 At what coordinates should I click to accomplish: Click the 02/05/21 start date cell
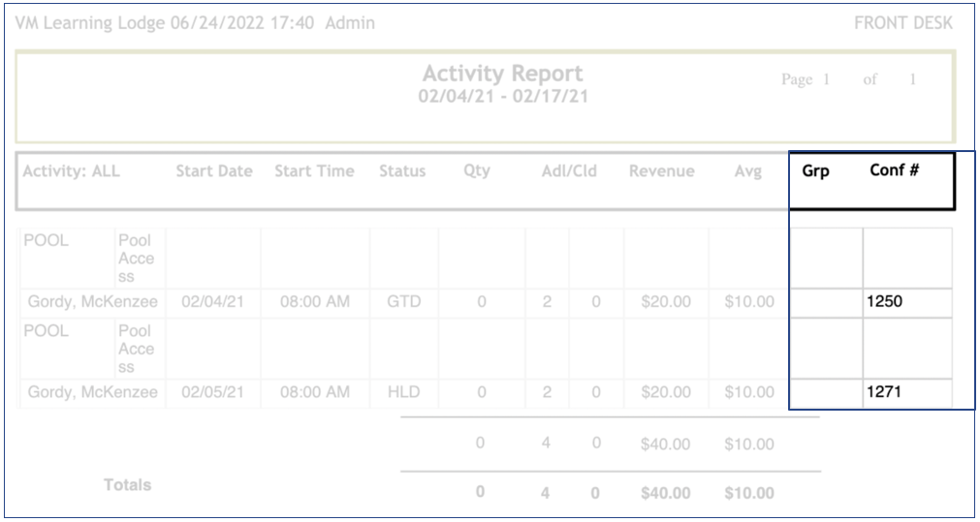(213, 392)
